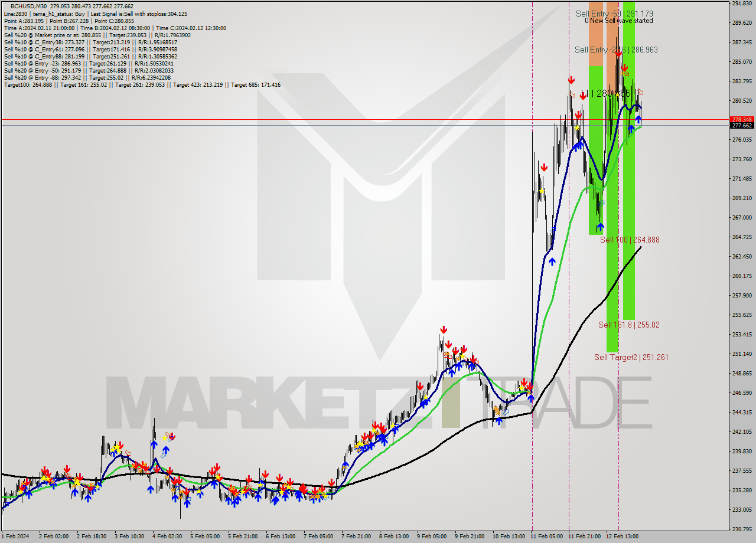Click the 'Sell Target2 | 251.261' label
Viewport: 756px width, 543px height.
tap(631, 357)
